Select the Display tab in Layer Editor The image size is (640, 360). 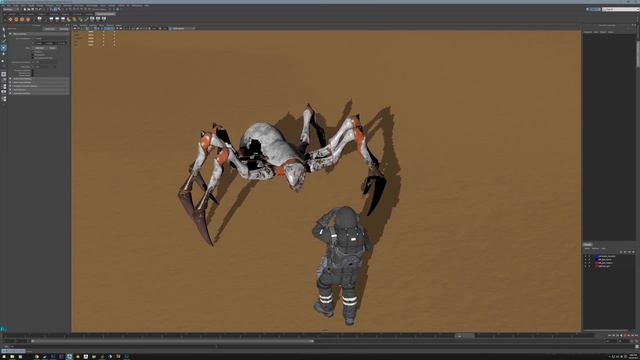pyautogui.click(x=587, y=244)
